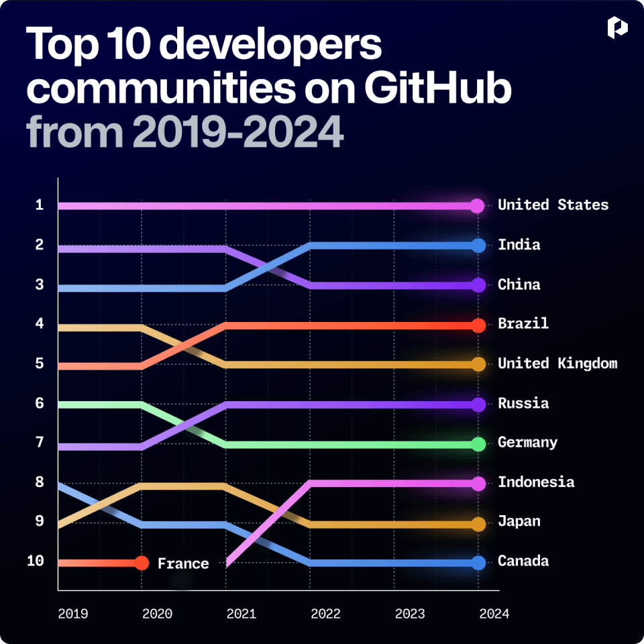Click the logo icon in the top-right corner
This screenshot has height=644, width=644.
coord(617,28)
